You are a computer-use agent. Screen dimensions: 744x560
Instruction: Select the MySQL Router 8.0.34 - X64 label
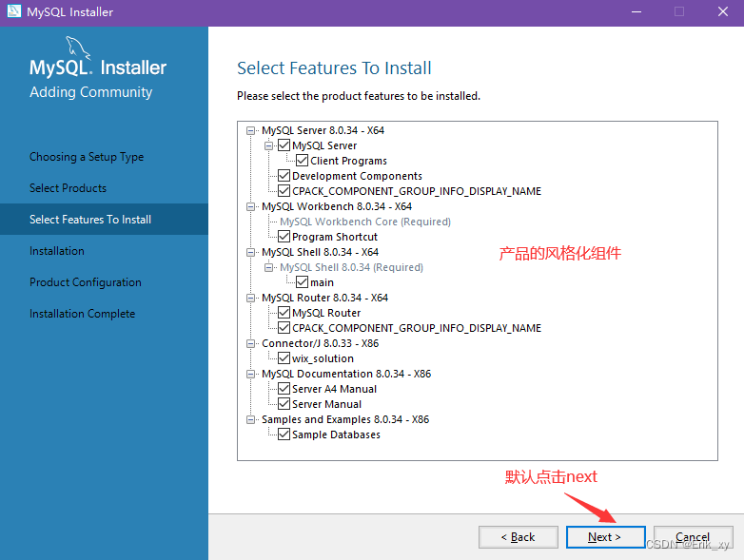tap(325, 298)
